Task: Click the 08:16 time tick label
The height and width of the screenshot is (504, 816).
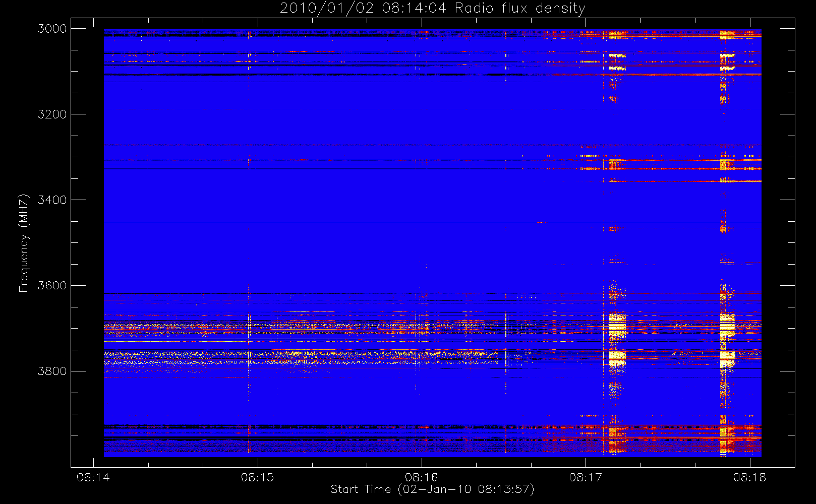Action: [x=422, y=477]
